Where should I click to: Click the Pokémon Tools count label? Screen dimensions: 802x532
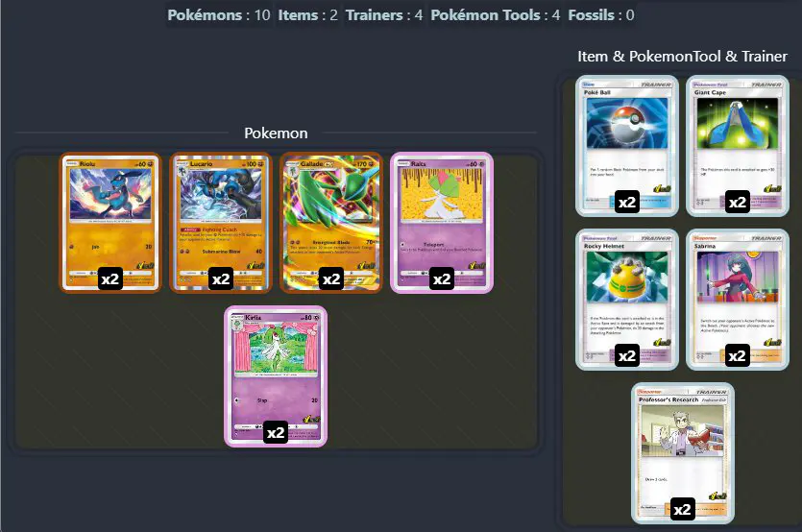495,14
